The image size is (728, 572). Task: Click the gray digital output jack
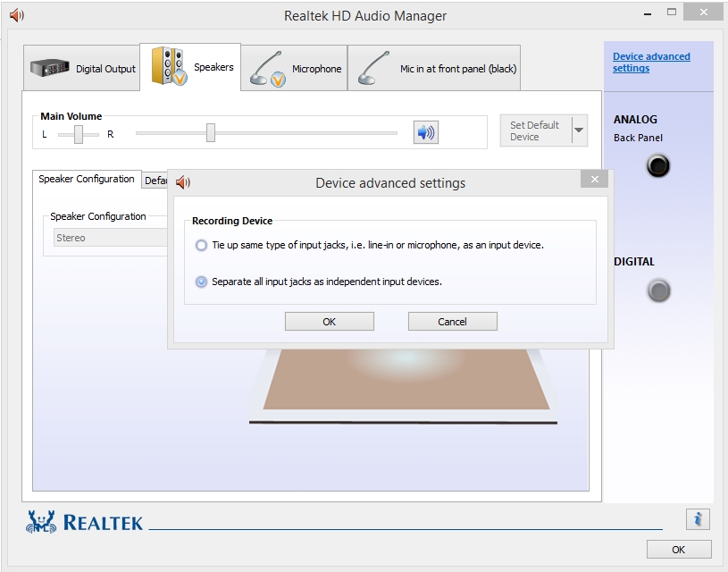tap(658, 290)
